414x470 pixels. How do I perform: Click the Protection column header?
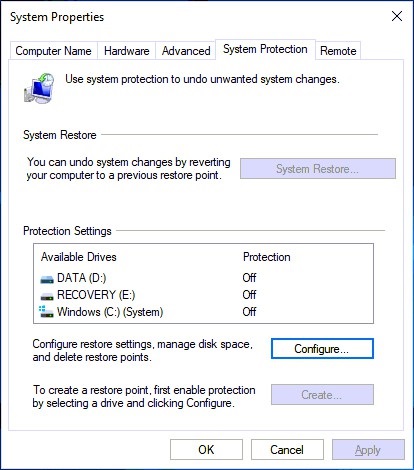(267, 257)
